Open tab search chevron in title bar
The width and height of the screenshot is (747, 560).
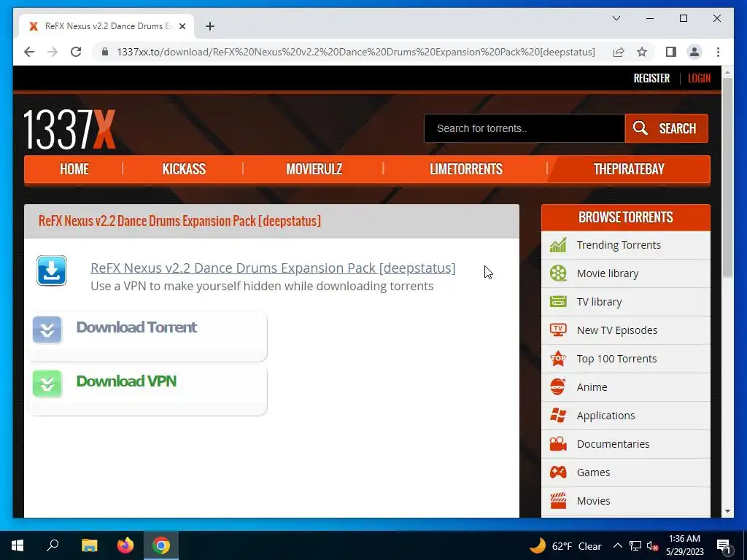(616, 18)
